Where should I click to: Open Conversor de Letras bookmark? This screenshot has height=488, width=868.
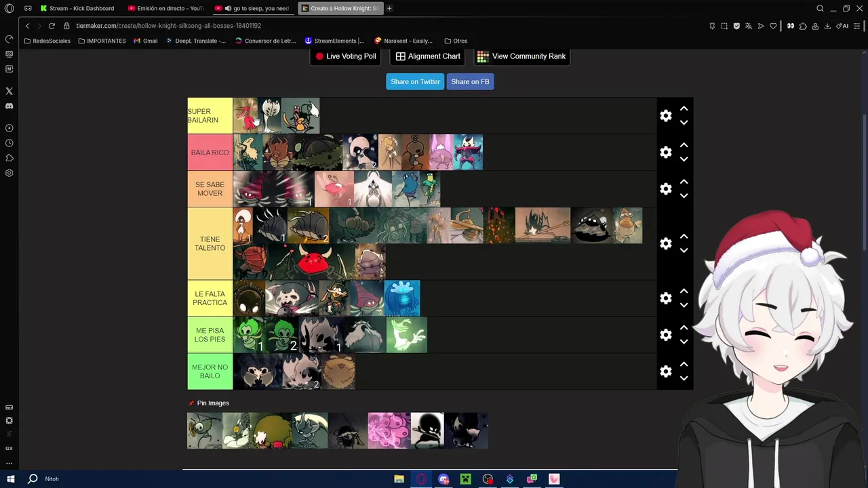265,41
